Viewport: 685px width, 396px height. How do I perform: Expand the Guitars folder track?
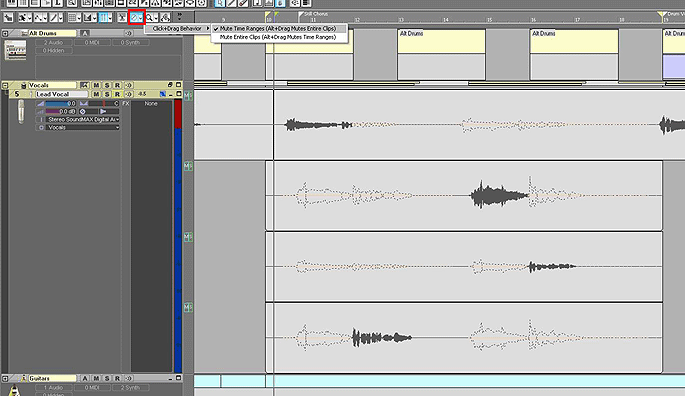pos(5,379)
